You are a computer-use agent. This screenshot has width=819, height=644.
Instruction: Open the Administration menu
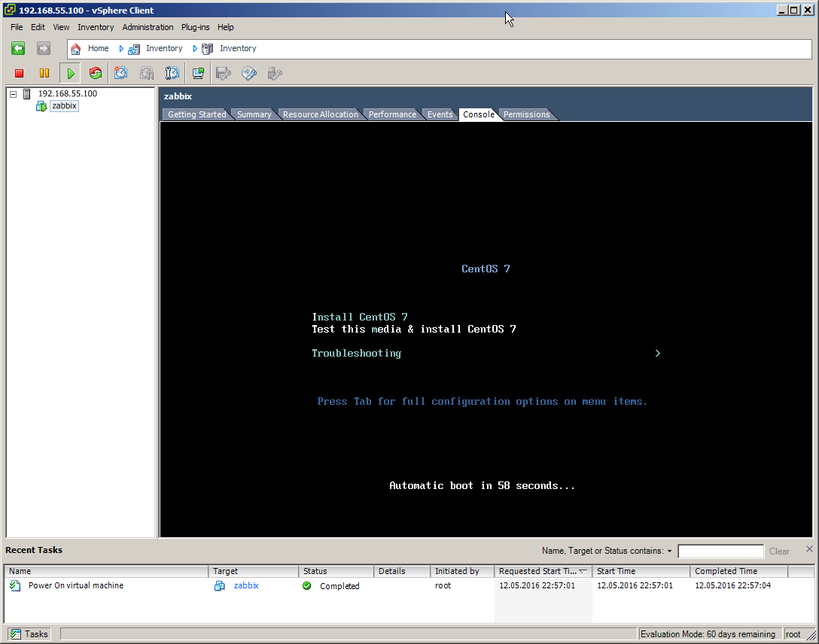[148, 27]
